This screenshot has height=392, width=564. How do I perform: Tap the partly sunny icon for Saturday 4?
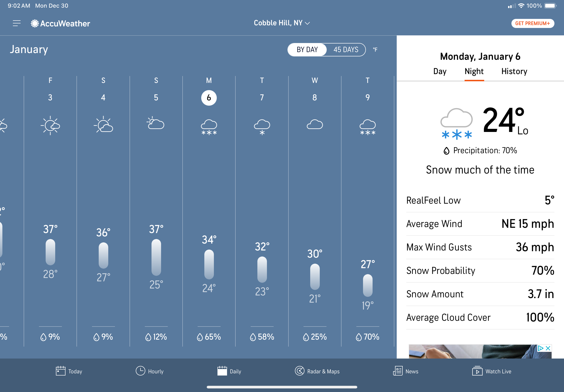103,125
